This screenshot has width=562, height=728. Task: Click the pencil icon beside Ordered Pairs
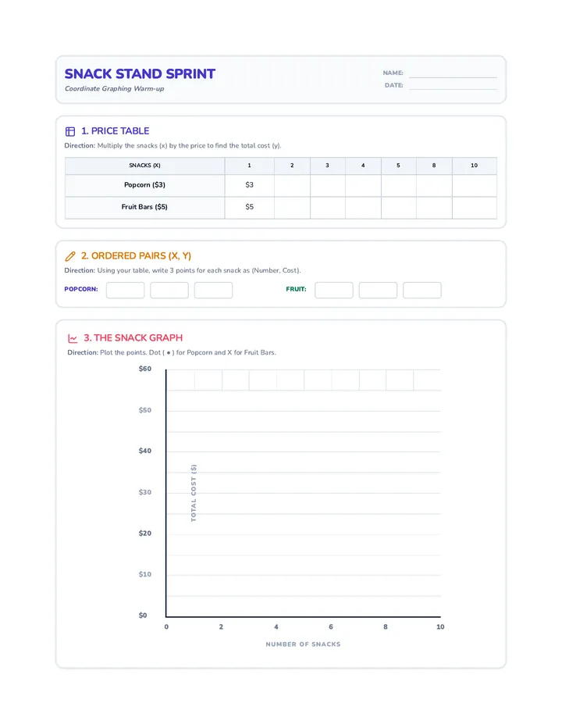click(70, 256)
